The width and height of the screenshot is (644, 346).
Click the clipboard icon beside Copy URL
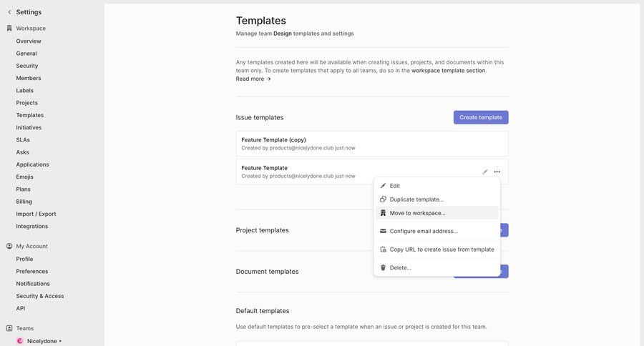383,249
